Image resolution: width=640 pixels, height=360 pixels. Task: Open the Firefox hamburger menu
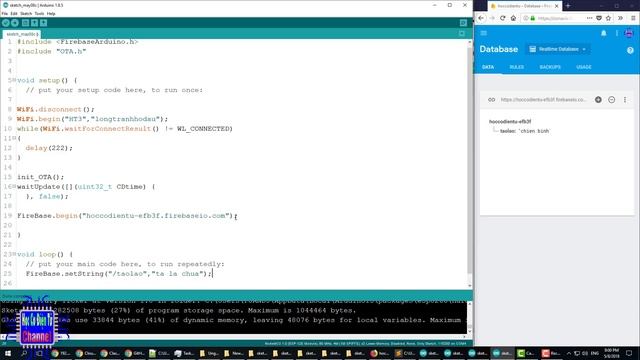(x=633, y=18)
